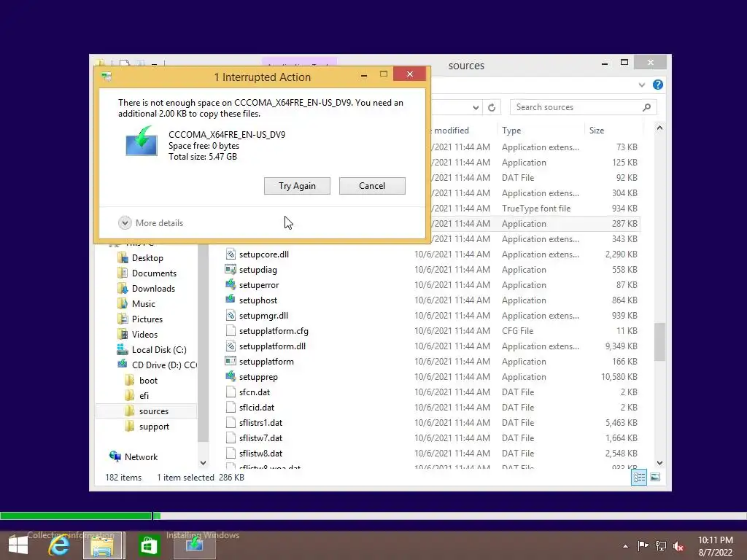Screen dimensions: 747x560
Task: Click the drive icon in dialog
Action: click(x=141, y=141)
